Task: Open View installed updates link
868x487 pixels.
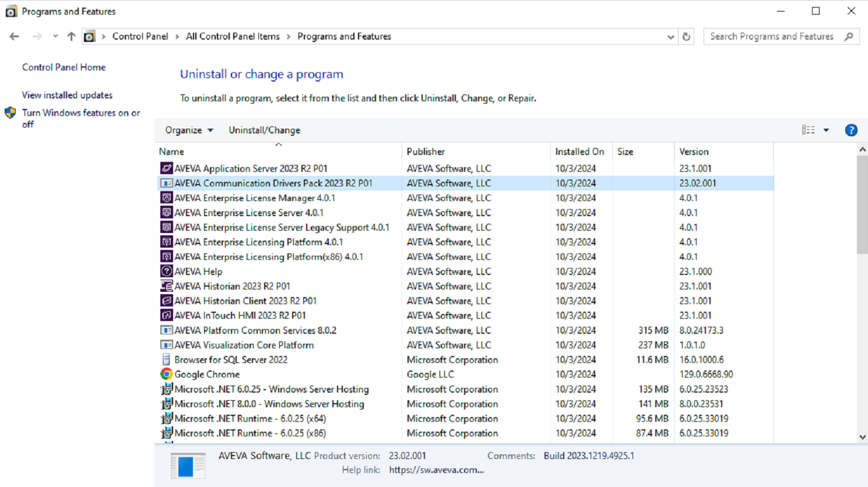Action: pyautogui.click(x=68, y=95)
